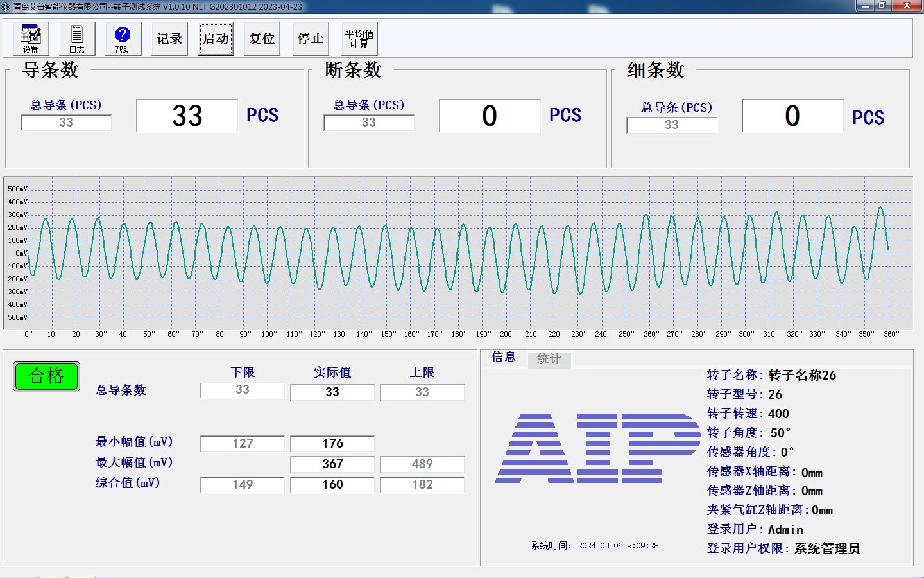
Task: Click the 传感器角度: 0° text
Action: pyautogui.click(x=750, y=452)
